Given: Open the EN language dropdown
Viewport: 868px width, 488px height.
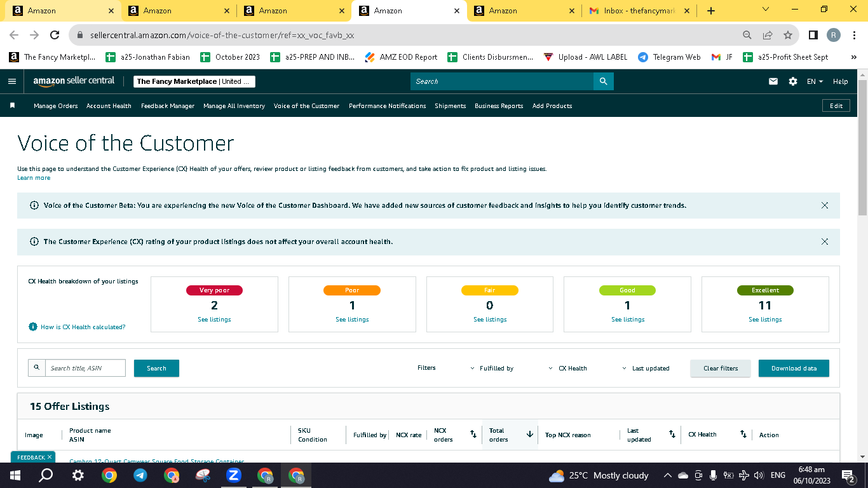Looking at the screenshot, I should click(x=815, y=81).
